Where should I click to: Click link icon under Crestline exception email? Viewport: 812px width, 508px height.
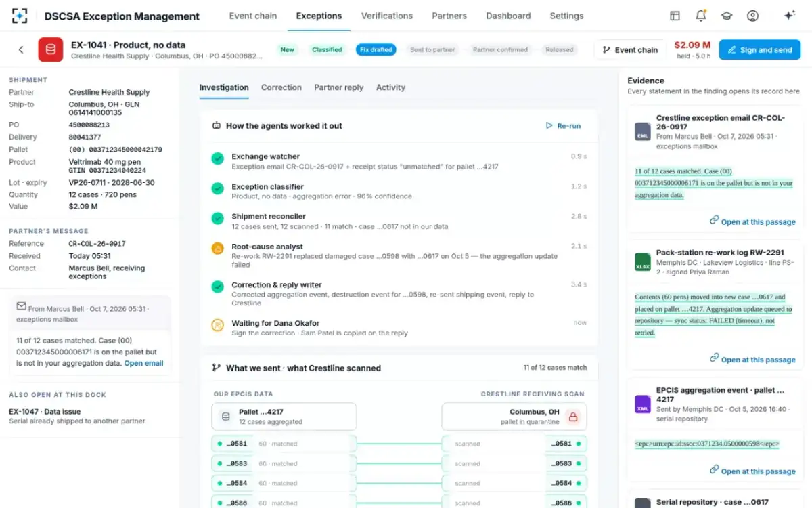pyautogui.click(x=714, y=220)
